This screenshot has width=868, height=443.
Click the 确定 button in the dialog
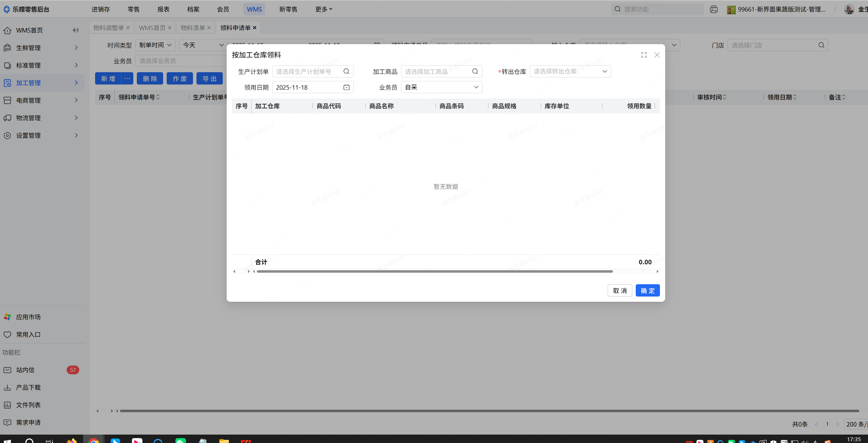(x=647, y=291)
